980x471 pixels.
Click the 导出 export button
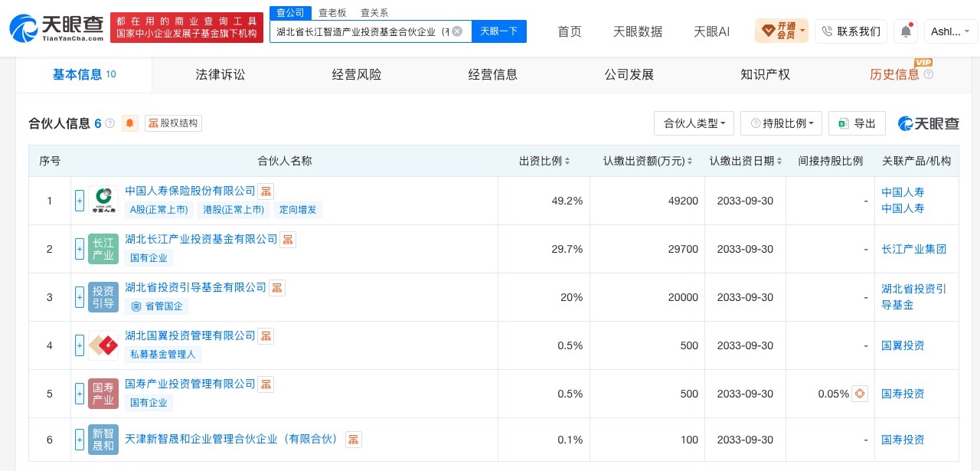857,123
